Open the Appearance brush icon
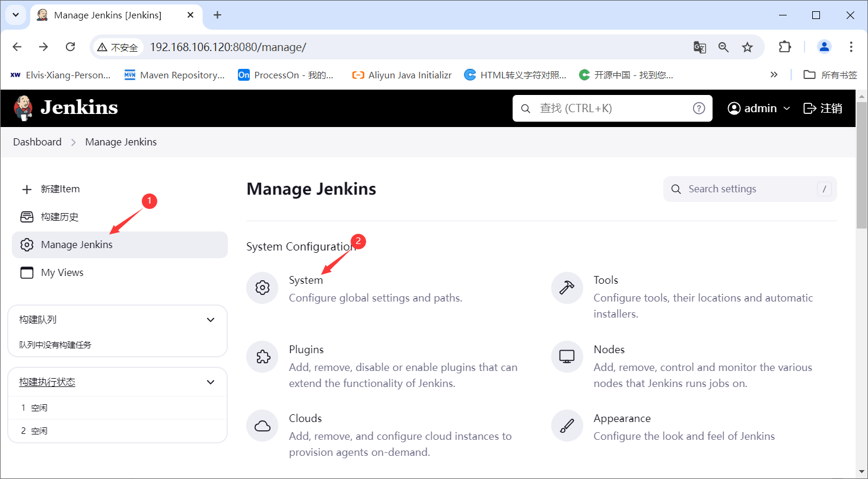This screenshot has height=479, width=868. click(x=567, y=426)
